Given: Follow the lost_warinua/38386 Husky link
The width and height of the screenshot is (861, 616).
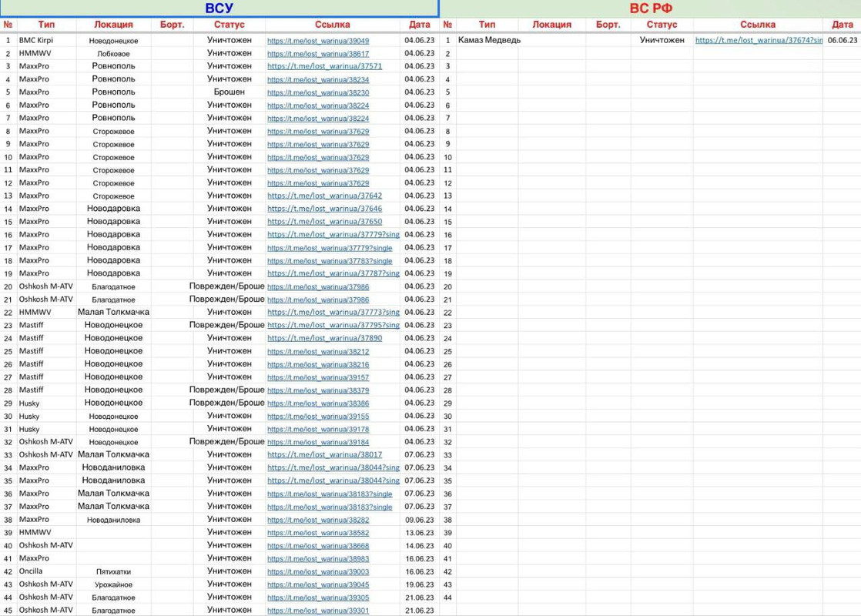Looking at the screenshot, I should [318, 403].
